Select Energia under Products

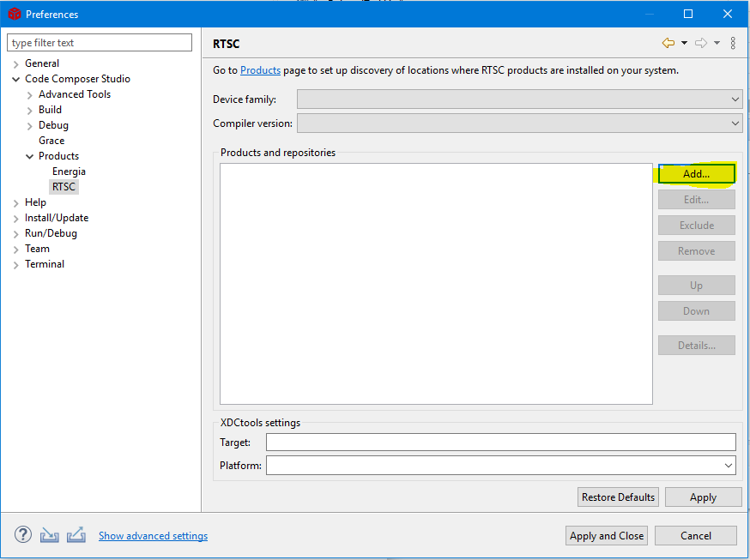[x=69, y=172]
